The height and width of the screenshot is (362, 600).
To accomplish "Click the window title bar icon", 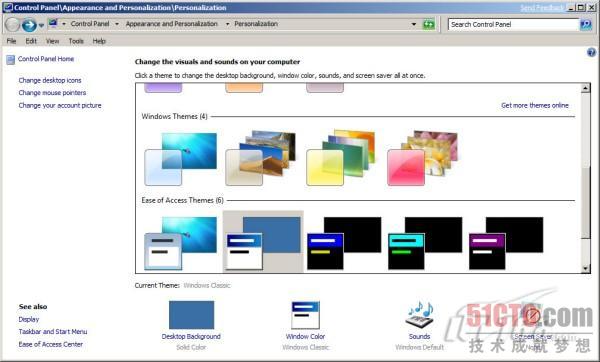I will click(8, 8).
